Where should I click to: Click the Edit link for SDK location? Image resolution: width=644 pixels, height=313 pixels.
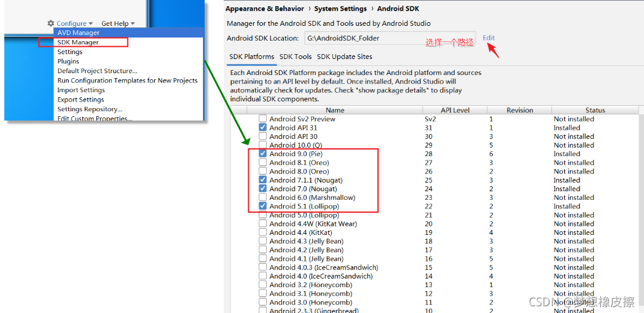tap(489, 38)
